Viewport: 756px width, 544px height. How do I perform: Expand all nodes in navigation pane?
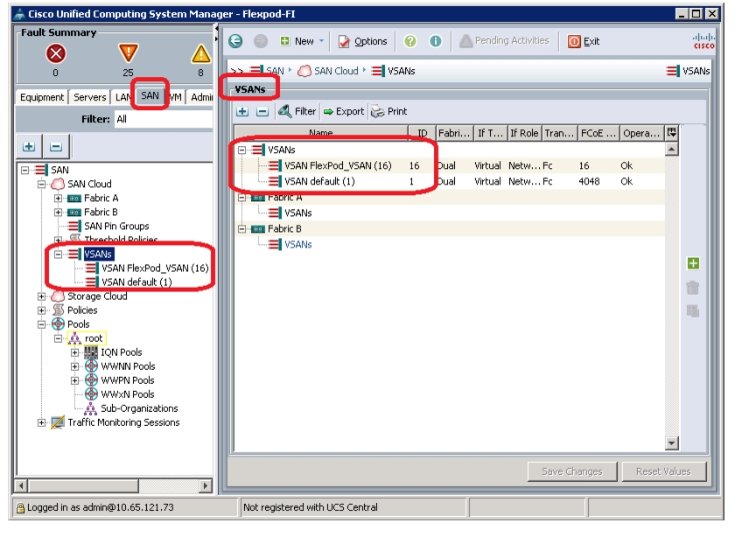[x=29, y=146]
